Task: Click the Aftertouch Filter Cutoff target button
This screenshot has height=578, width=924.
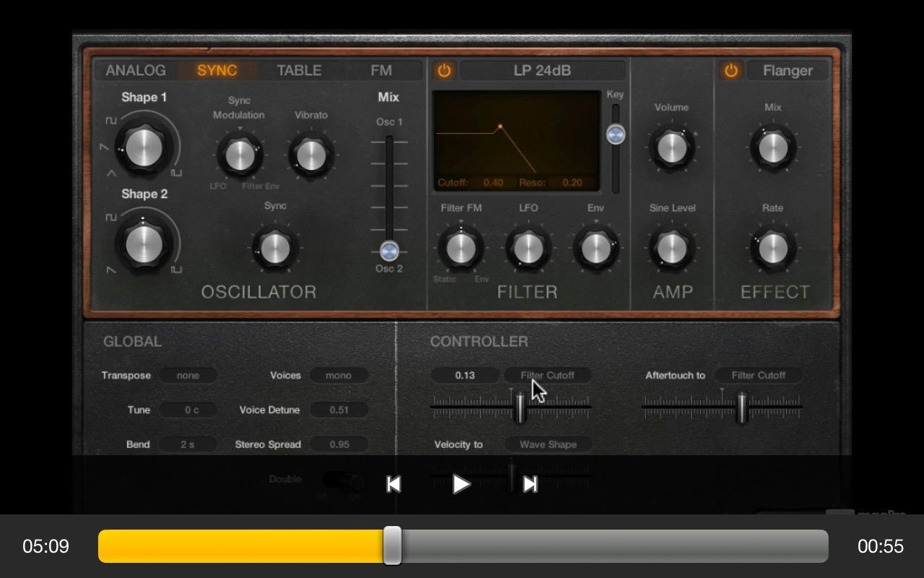Action: point(758,375)
